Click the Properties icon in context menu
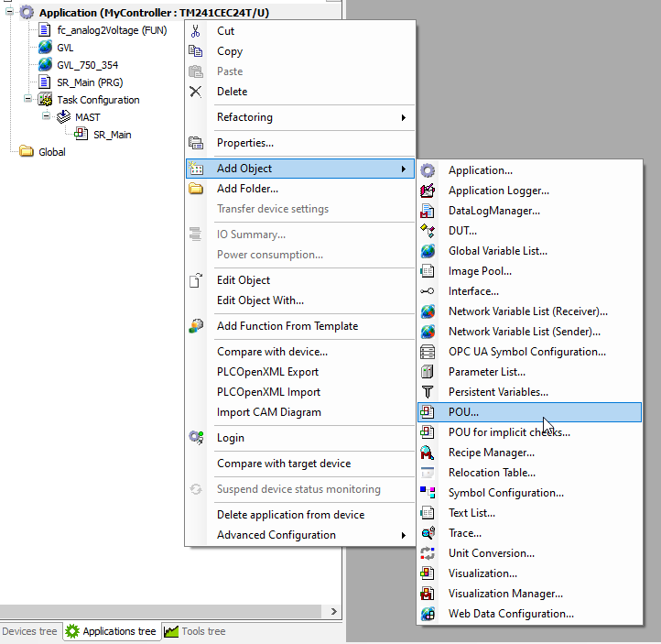The width and height of the screenshot is (661, 644). 196,143
